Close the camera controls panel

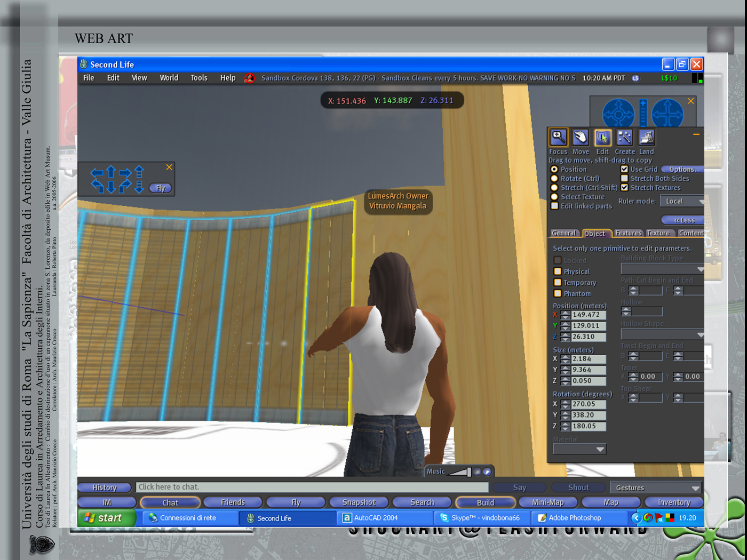691,101
